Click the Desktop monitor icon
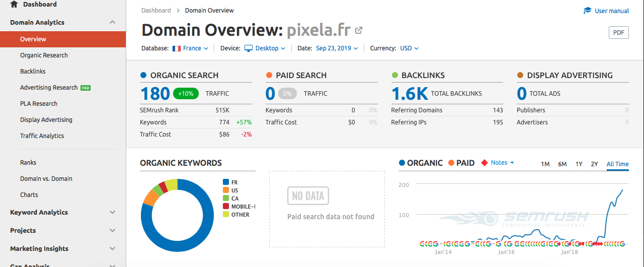 coord(249,48)
